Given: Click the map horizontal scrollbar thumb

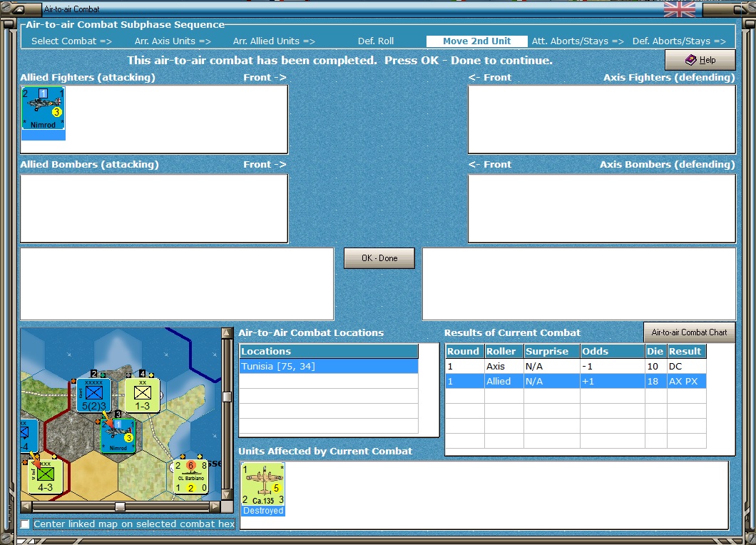Looking at the screenshot, I should tap(120, 506).
